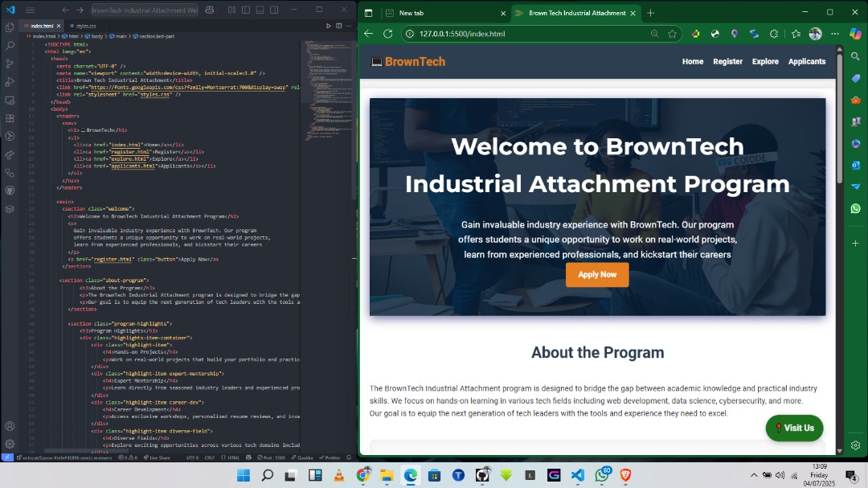Toggle word wrap via CRLF indicator
Screen dimensions: 868x488
[x=209, y=457]
